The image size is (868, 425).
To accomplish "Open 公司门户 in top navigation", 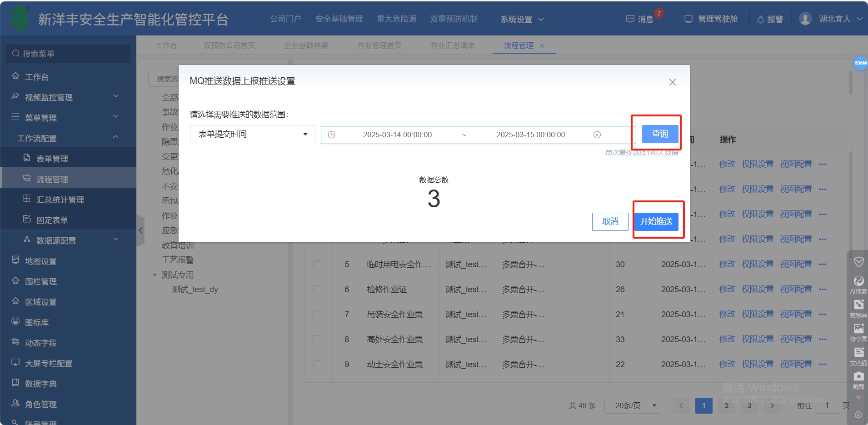I will click(x=285, y=19).
